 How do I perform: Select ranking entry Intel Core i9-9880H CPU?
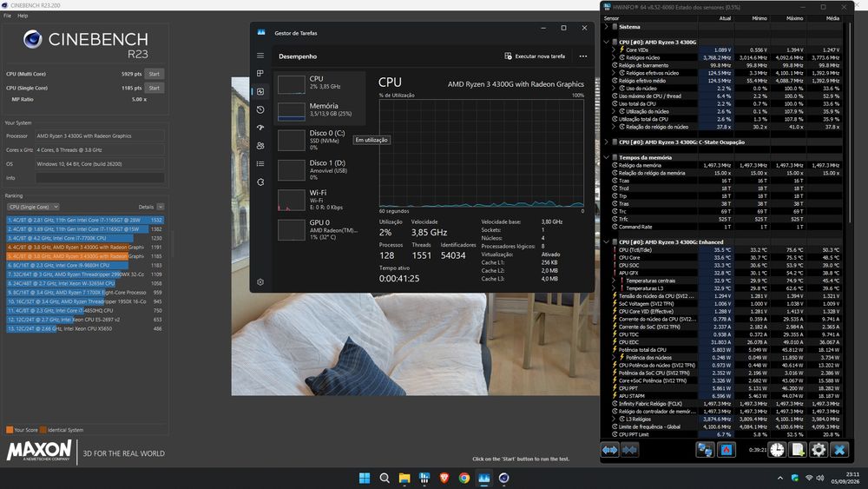pos(85,265)
